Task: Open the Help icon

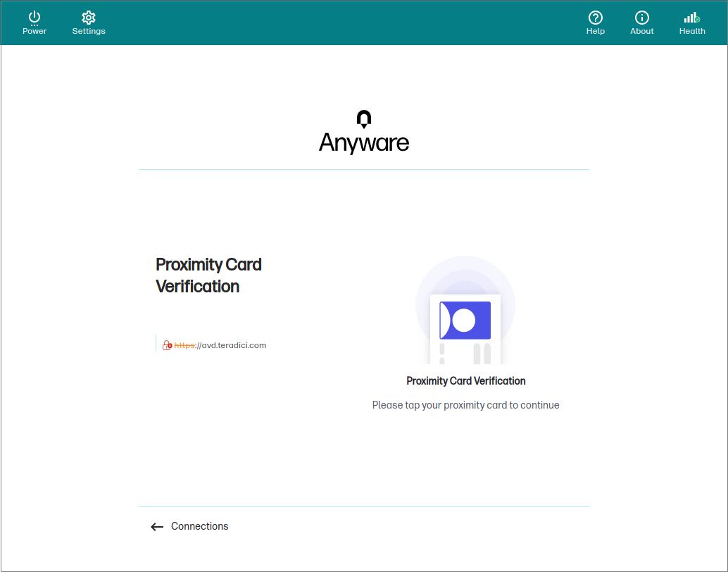Action: pyautogui.click(x=595, y=23)
